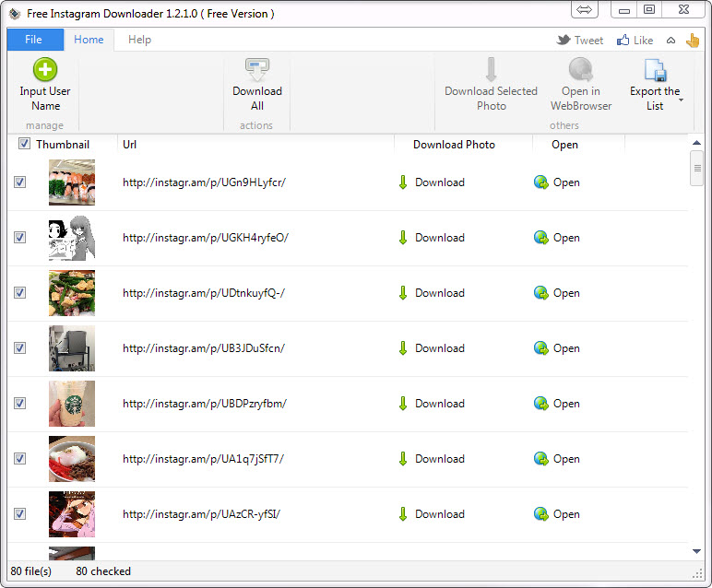Select the URL http://instagr.am/p/UGKH4ryfeO/

(206, 238)
